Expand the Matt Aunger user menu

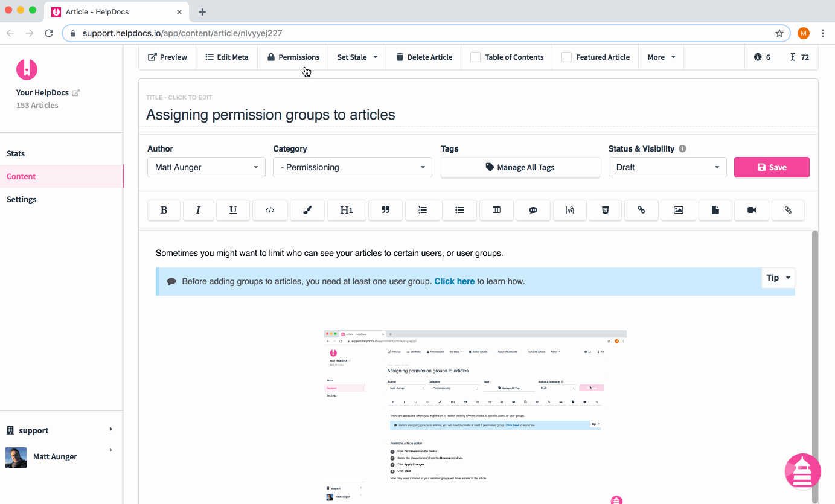60,457
